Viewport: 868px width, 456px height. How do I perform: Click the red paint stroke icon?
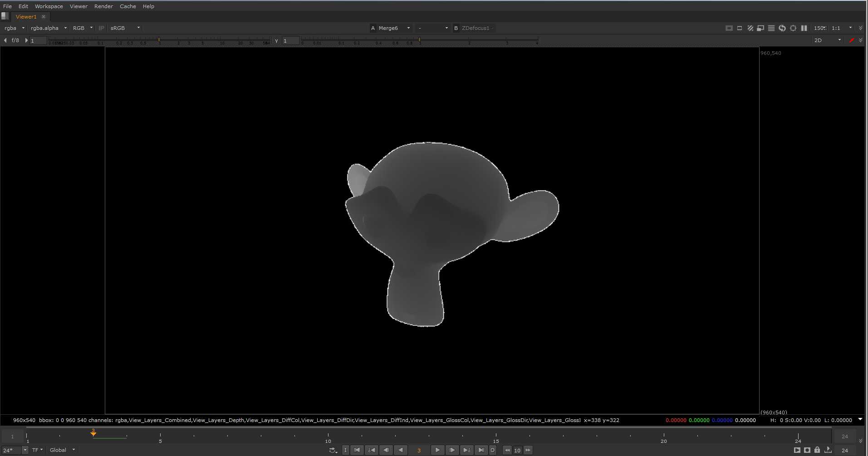pos(852,40)
